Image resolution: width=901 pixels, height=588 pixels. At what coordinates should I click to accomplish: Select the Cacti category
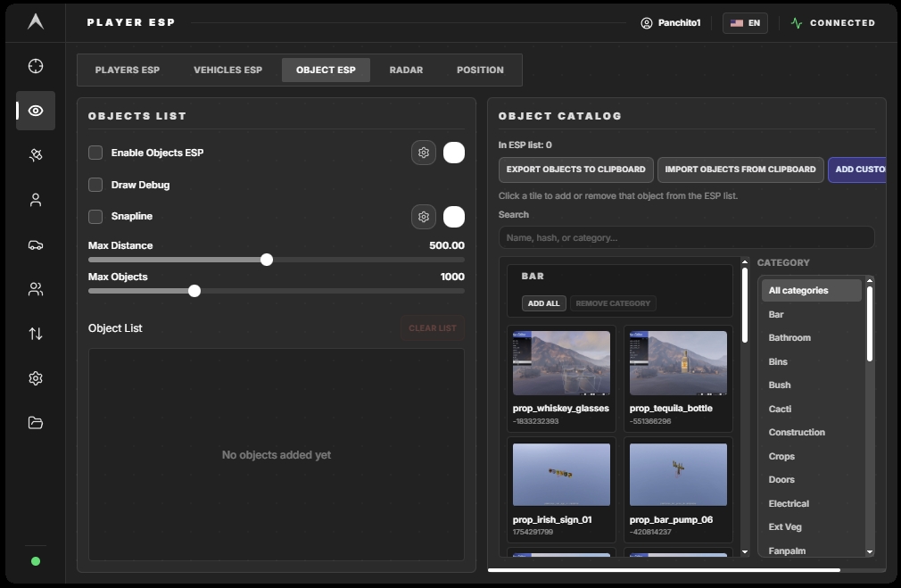pyautogui.click(x=812, y=409)
